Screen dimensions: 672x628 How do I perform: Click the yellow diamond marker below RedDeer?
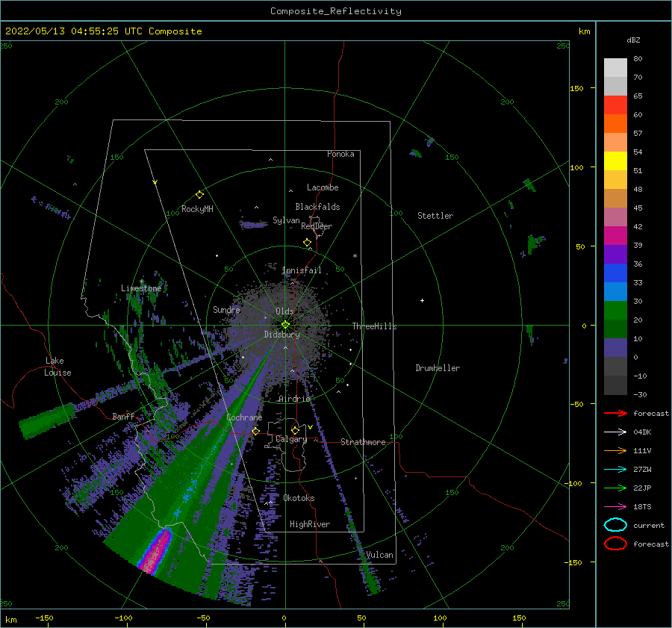pyautogui.click(x=307, y=242)
